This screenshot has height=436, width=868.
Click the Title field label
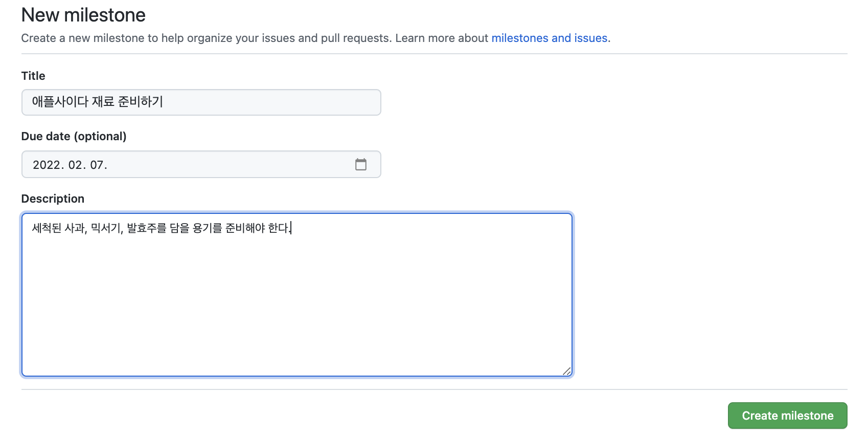(x=33, y=76)
